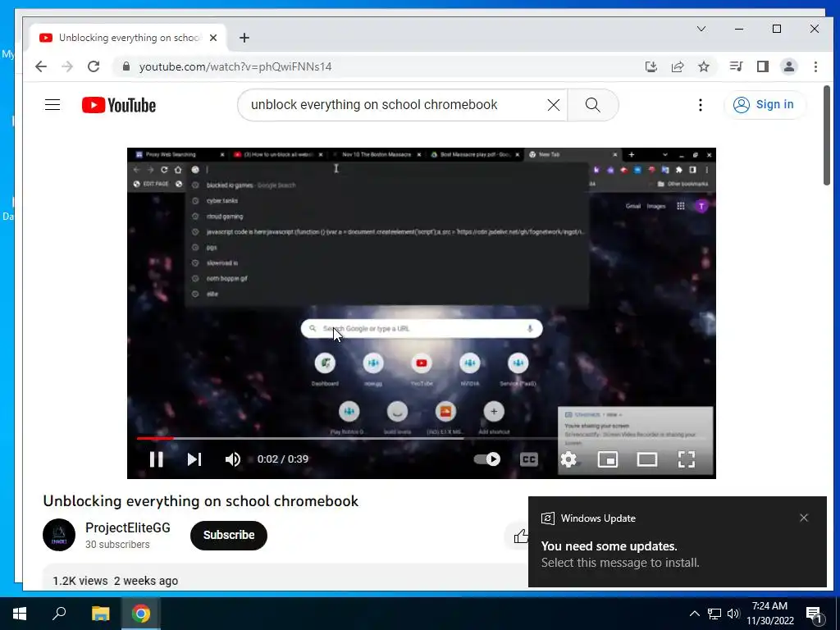Toggle closed captions CC
This screenshot has height=630, width=840.
point(529,459)
